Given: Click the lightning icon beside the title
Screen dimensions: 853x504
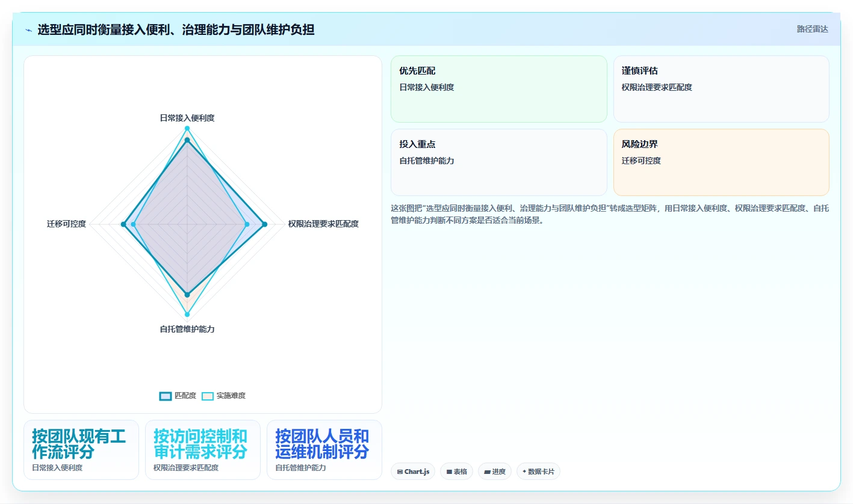Looking at the screenshot, I should pos(29,30).
